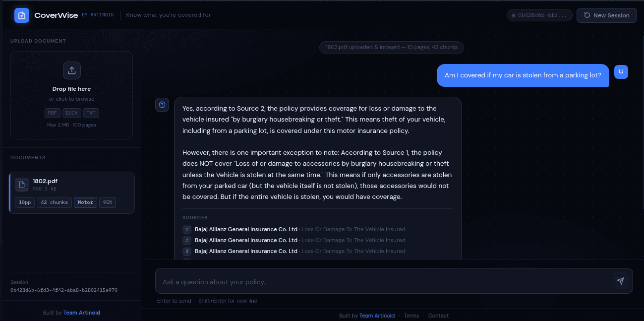Click the CoverWise logo icon
The width and height of the screenshot is (644, 321).
point(21,15)
